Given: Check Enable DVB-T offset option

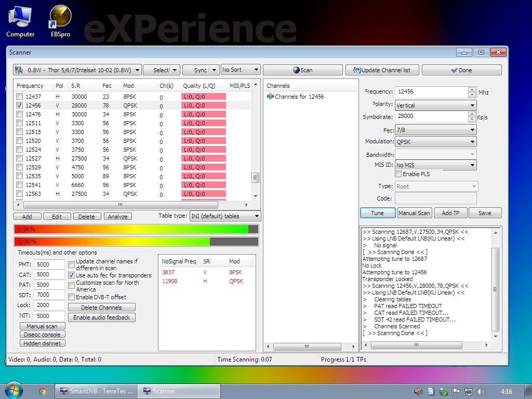Looking at the screenshot, I should 72,297.
